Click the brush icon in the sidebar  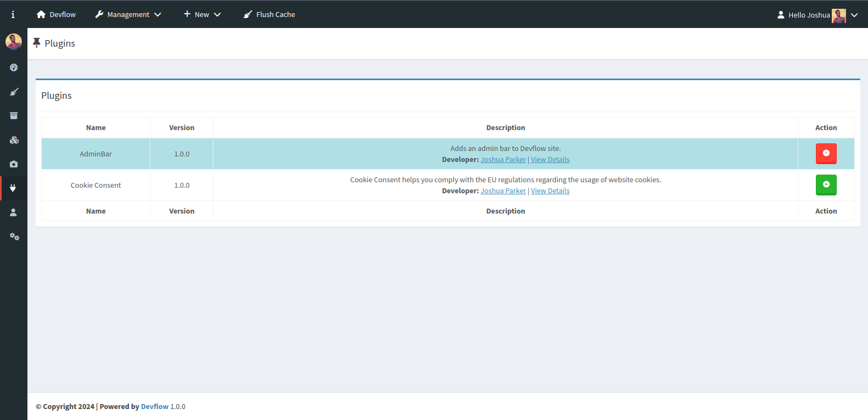(x=14, y=92)
